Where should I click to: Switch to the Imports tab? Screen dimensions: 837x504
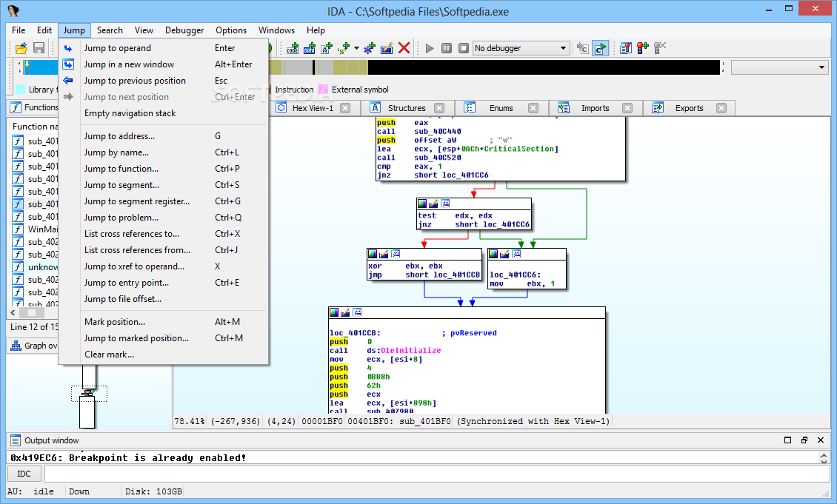(x=595, y=108)
